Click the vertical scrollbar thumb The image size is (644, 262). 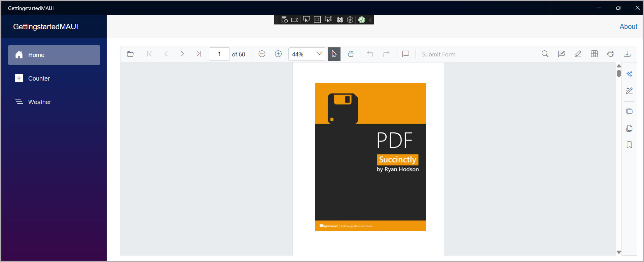point(619,73)
